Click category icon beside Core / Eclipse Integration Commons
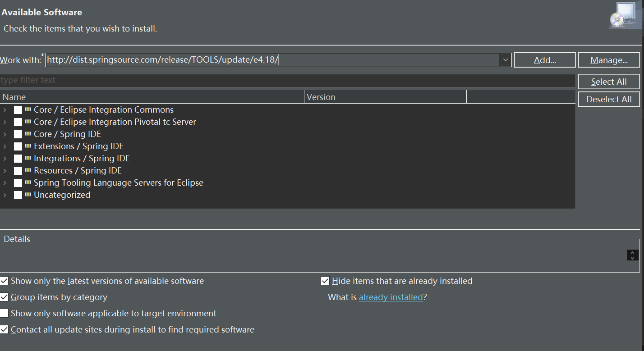This screenshot has height=351, width=644. tap(28, 109)
